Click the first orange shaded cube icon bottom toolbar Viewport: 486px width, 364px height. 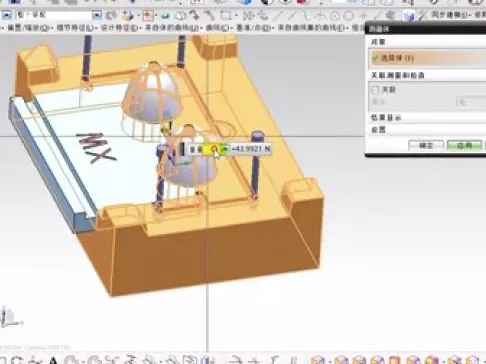pos(317,360)
